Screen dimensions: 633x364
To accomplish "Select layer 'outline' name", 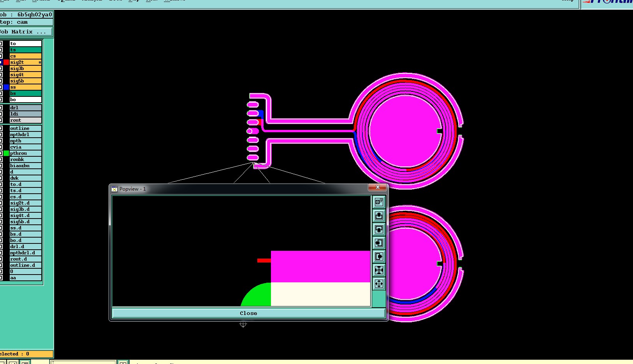I will click(x=25, y=128).
